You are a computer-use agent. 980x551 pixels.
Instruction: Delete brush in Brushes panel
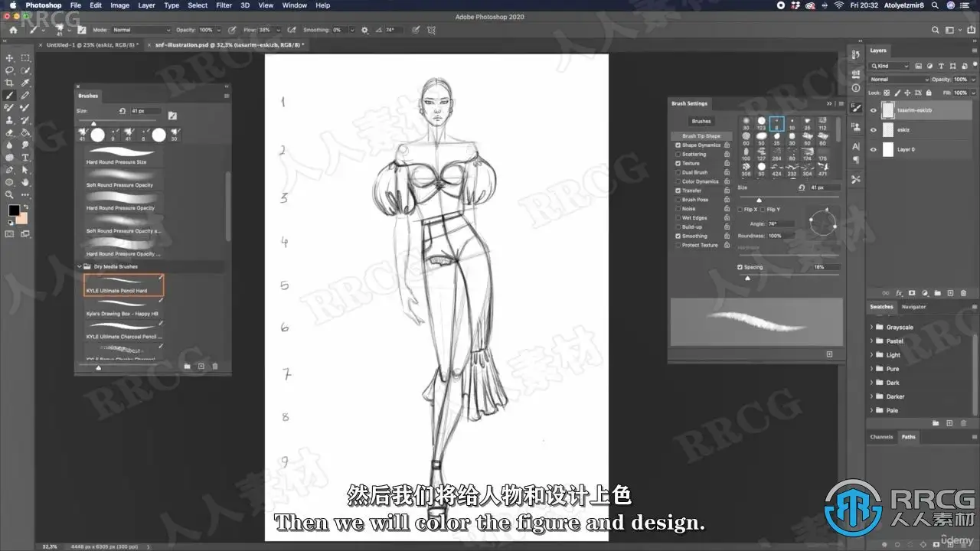(x=214, y=366)
